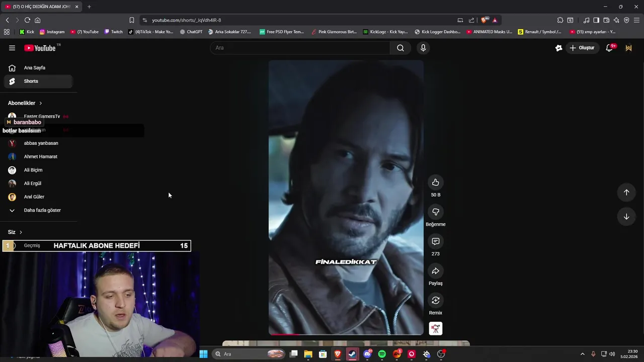Click the browser back arrow
The image size is (644, 362).
tap(7, 20)
